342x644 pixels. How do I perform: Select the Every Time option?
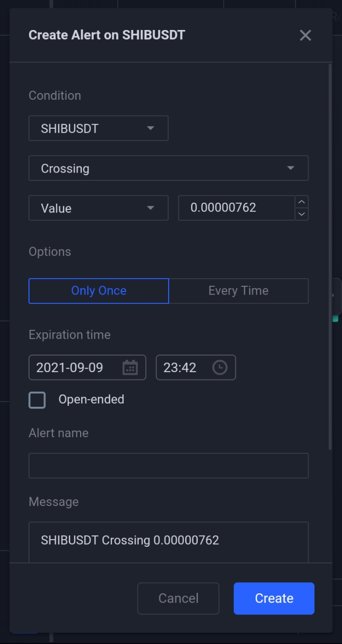coord(239,290)
